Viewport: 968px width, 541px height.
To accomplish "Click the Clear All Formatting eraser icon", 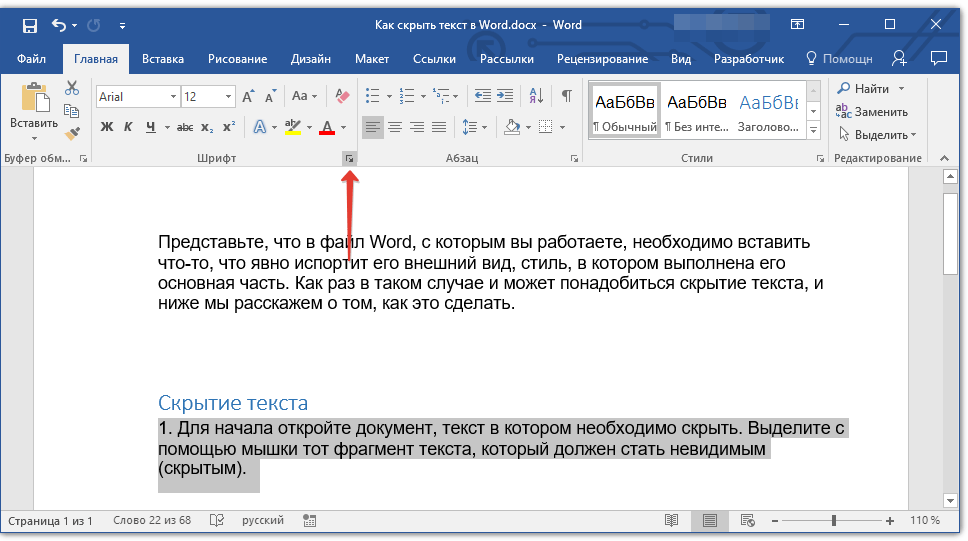I will (343, 97).
